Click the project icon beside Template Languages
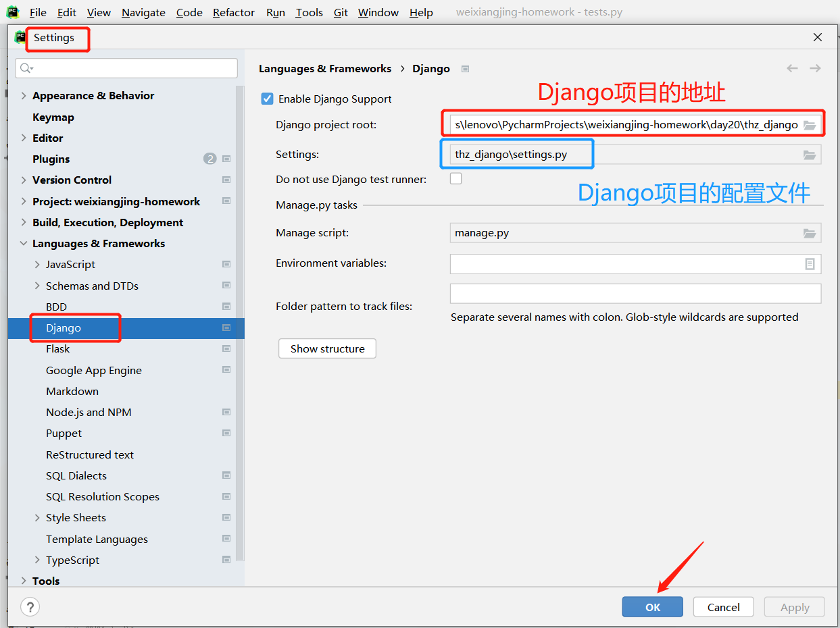 pos(226,539)
